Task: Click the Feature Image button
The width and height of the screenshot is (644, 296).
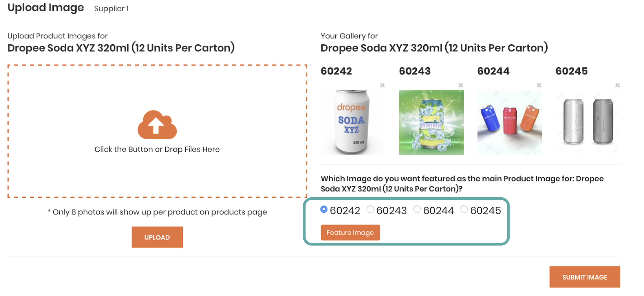Action: (x=350, y=233)
